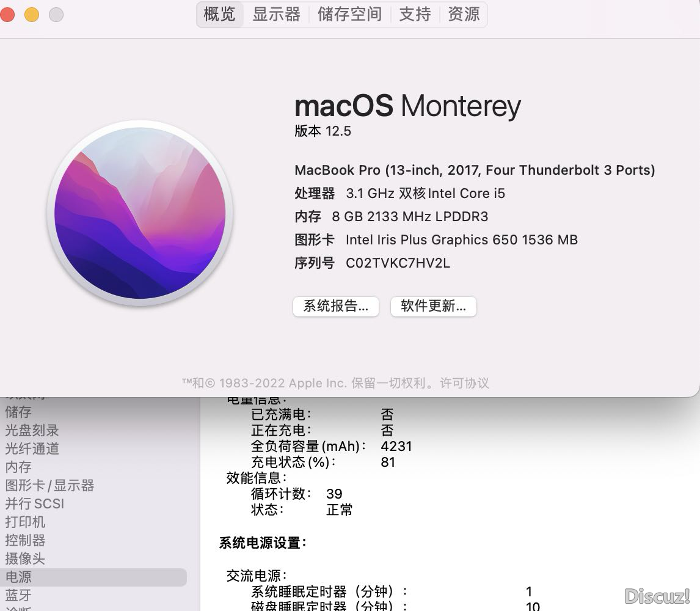Select 储存 in System Report sidebar
Image resolution: width=700 pixels, height=611 pixels.
pos(18,412)
